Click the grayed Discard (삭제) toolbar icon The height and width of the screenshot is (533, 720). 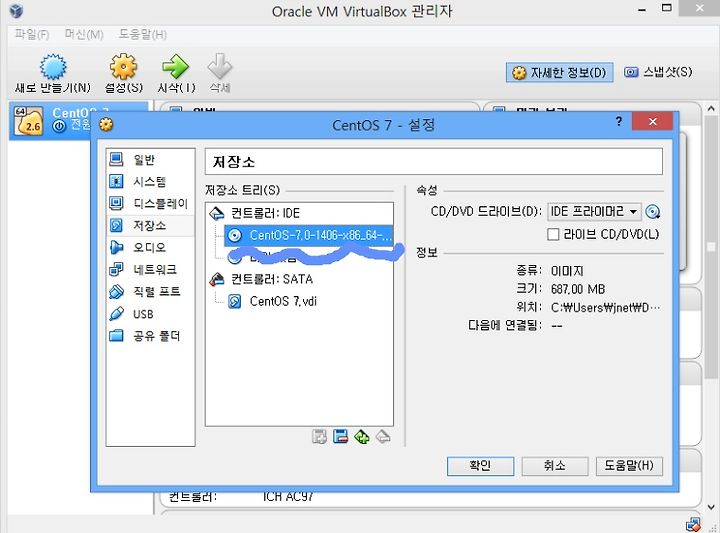click(219, 67)
